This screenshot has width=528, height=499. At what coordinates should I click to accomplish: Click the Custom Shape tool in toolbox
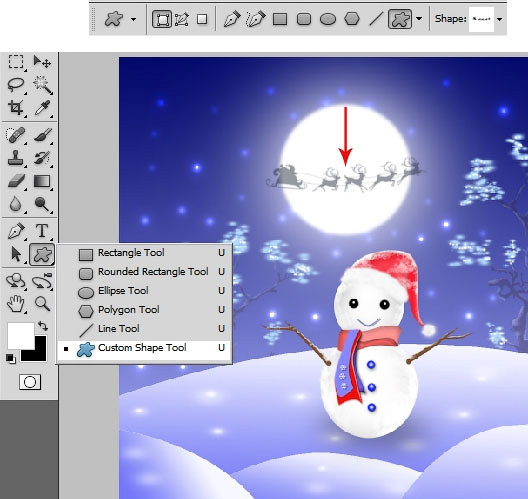(x=42, y=254)
